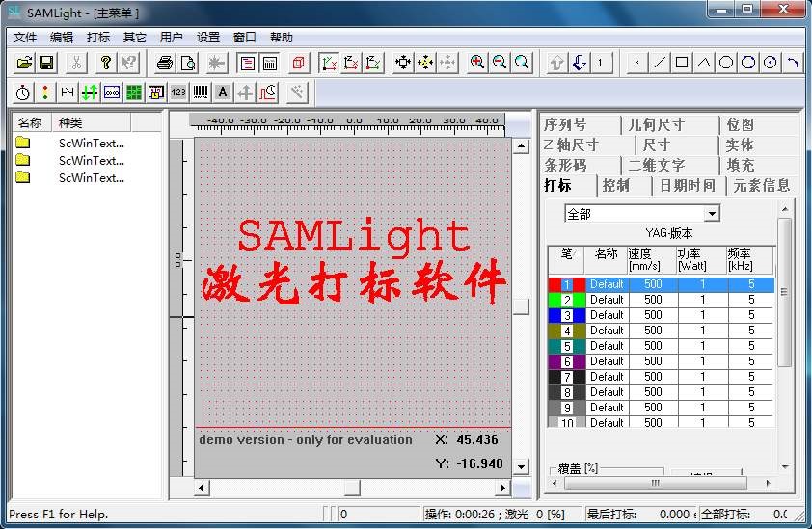Select the triangle shape tool
Image resolution: width=812 pixels, height=529 pixels.
[704, 63]
